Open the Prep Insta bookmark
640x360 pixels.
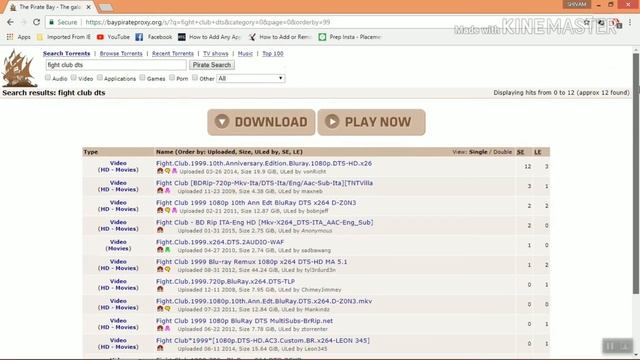coord(349,37)
